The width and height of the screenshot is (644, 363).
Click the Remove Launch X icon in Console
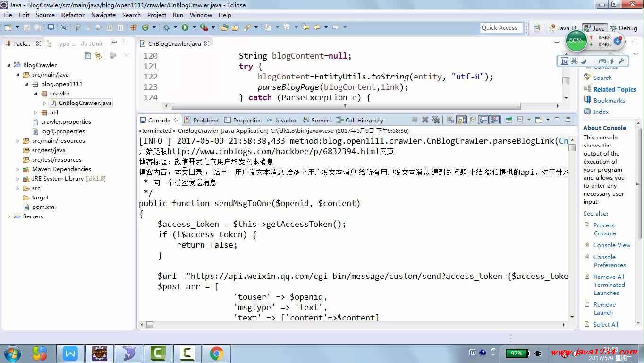click(425, 120)
